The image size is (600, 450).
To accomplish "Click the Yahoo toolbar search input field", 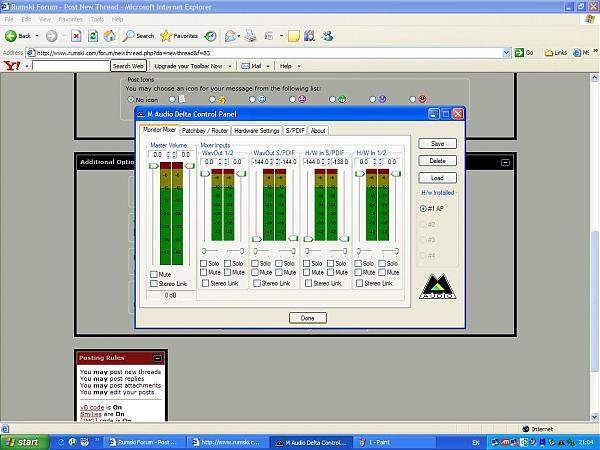I will 70,66.
